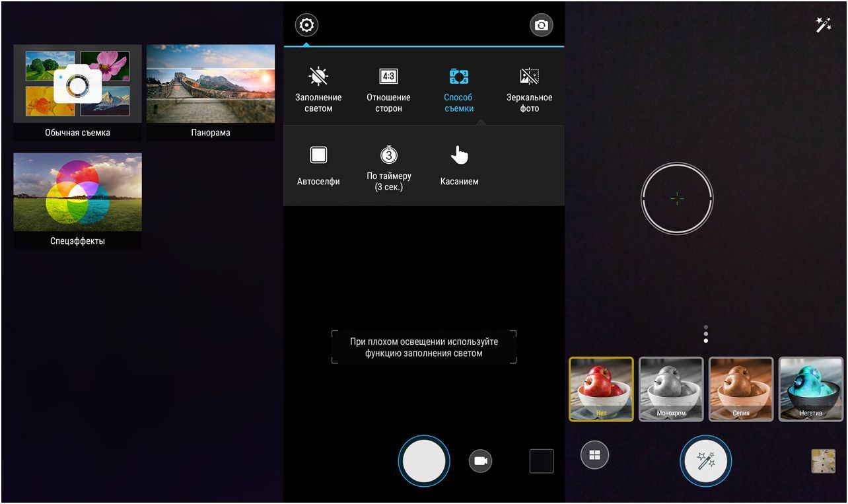
Task: Click magic wand sparkle icon top right
Action: tap(823, 25)
